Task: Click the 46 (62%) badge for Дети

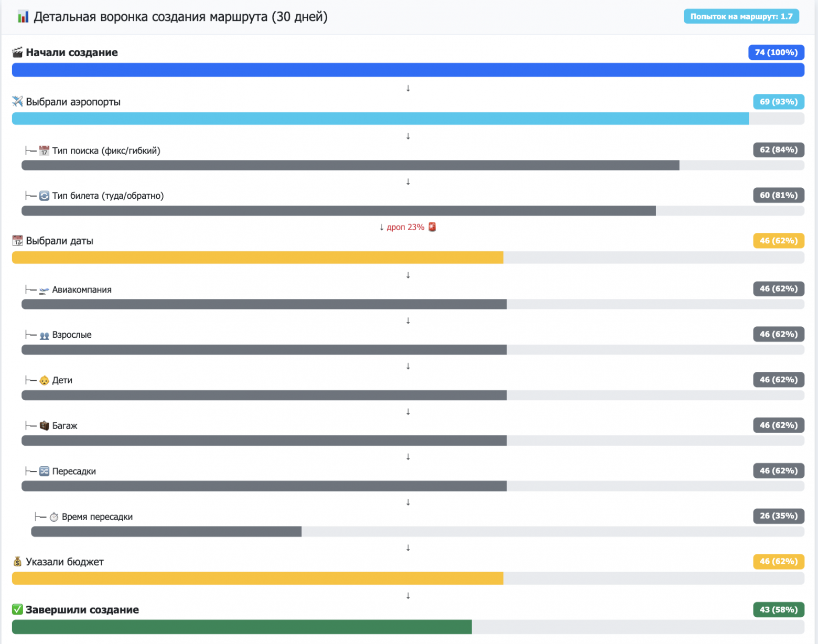Action: click(x=779, y=380)
